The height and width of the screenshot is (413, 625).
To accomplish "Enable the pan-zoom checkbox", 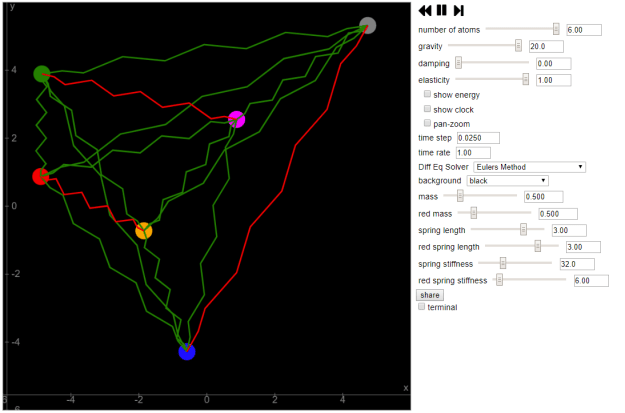I will click(x=428, y=123).
